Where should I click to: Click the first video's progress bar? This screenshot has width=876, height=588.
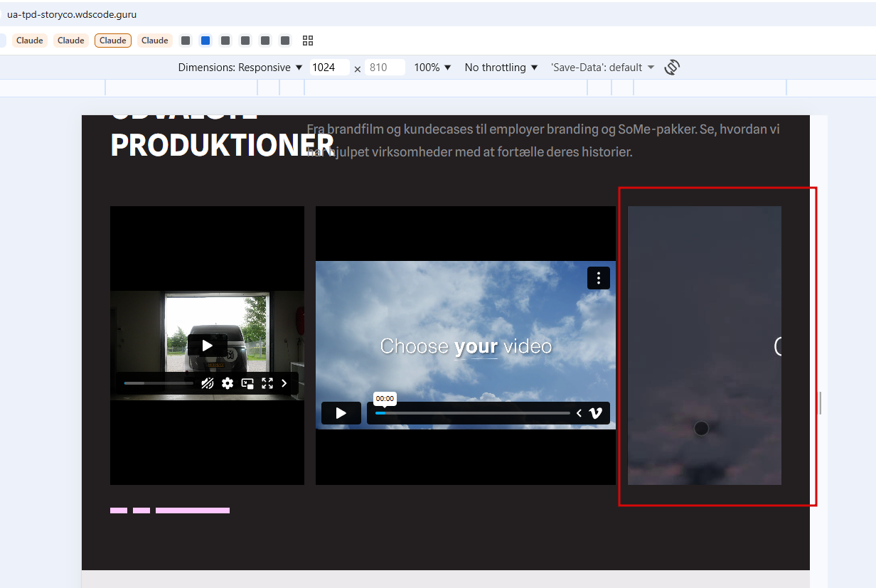(158, 383)
